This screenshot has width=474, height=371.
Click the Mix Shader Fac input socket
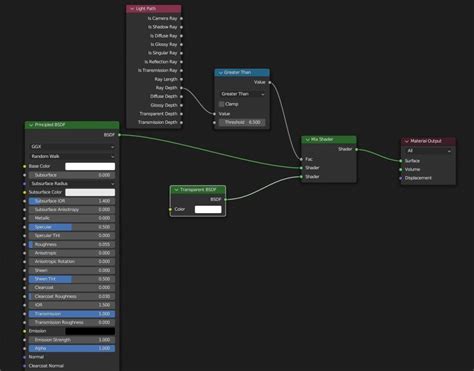pyautogui.click(x=301, y=159)
